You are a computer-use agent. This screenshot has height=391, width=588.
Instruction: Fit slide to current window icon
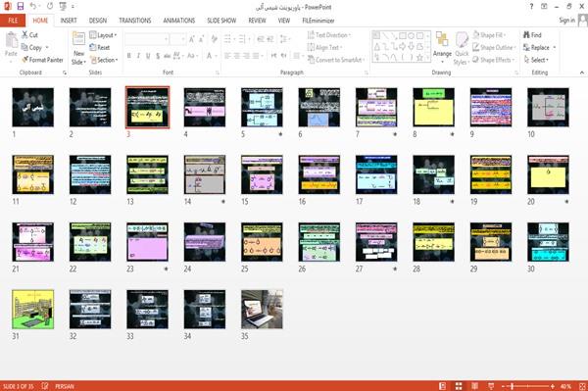(x=582, y=386)
